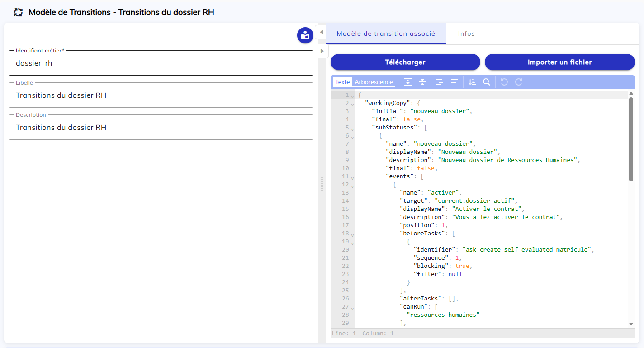Click the editor scrollbar down arrow
The width and height of the screenshot is (644, 348).
[631, 324]
